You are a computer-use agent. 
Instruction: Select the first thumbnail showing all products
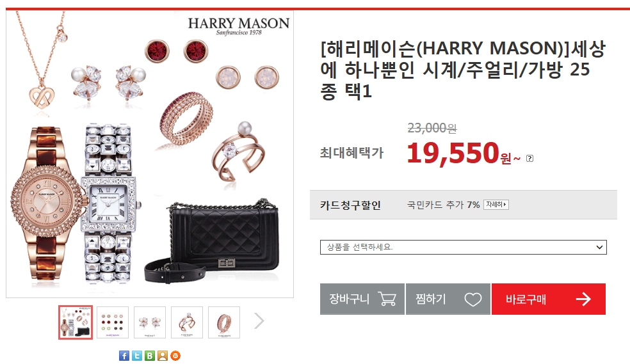click(x=76, y=322)
